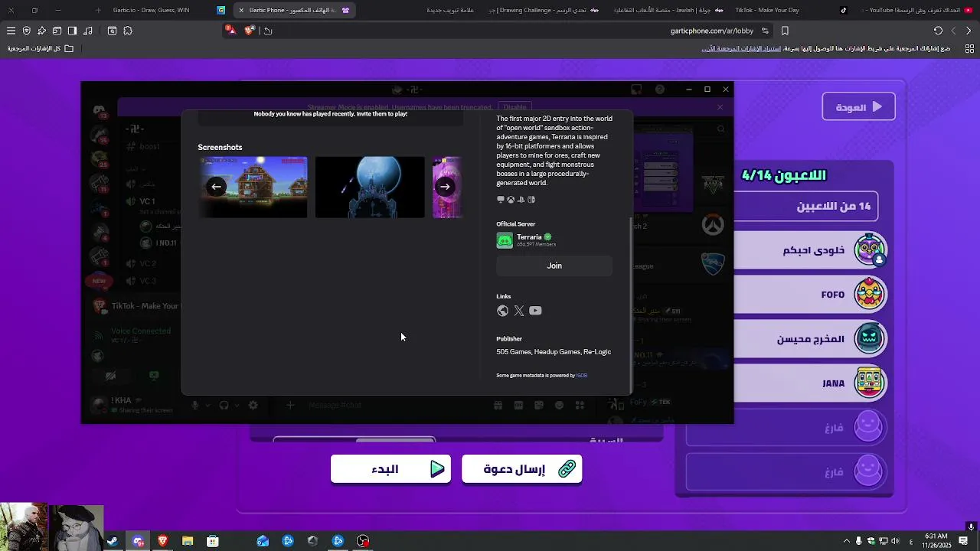Advance to the next Terraria screenshot
The height and width of the screenshot is (551, 980).
coord(445,187)
